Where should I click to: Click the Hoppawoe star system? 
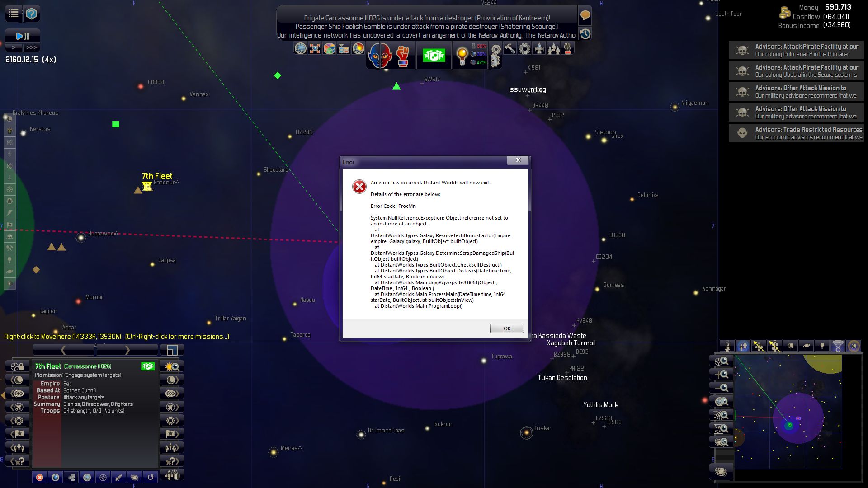click(81, 237)
